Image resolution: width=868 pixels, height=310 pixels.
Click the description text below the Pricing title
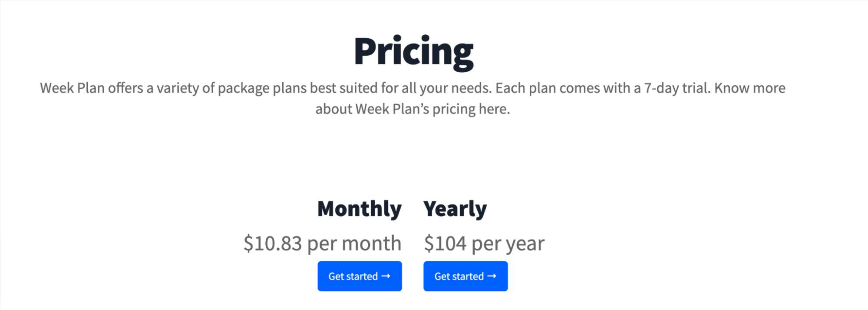tap(413, 98)
